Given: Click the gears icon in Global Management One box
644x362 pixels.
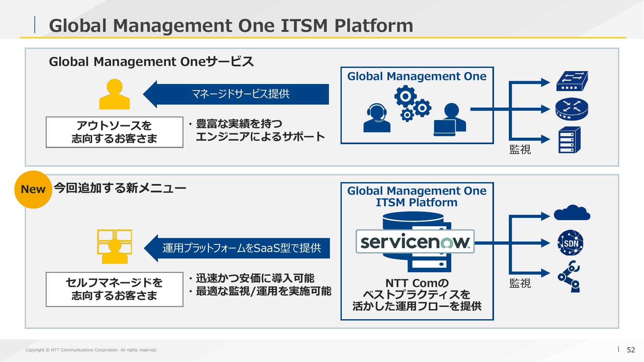Looking at the screenshot, I should pos(413,103).
